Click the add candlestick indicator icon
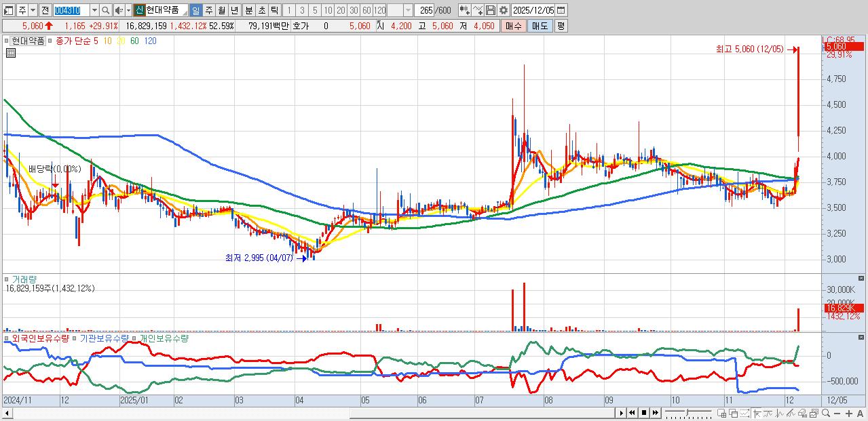This screenshot has width=868, height=421. (x=465, y=10)
